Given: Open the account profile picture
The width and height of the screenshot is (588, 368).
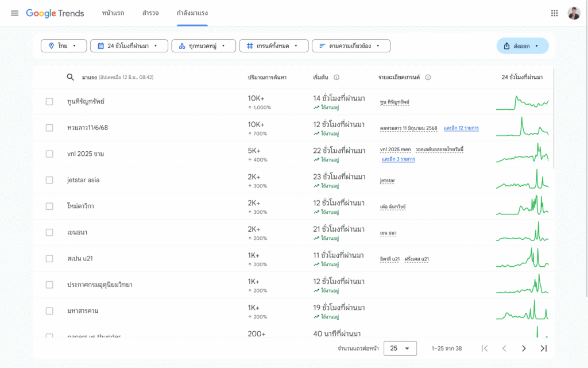Looking at the screenshot, I should pyautogui.click(x=574, y=13).
